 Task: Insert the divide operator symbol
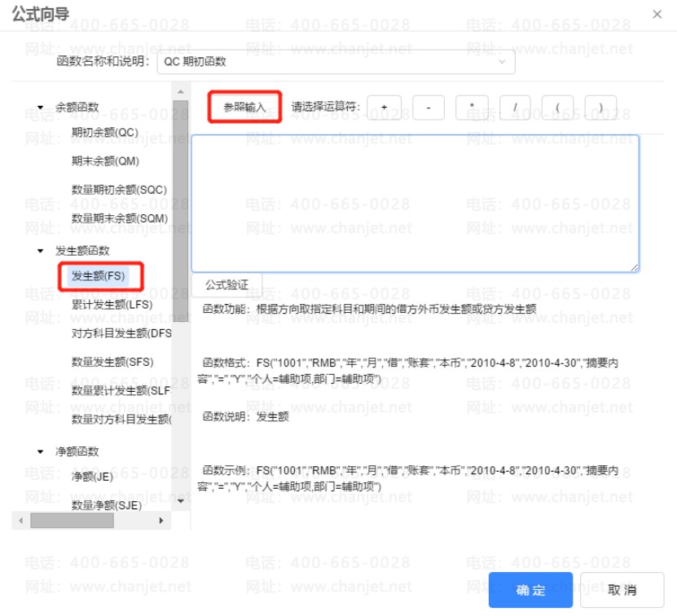(515, 107)
